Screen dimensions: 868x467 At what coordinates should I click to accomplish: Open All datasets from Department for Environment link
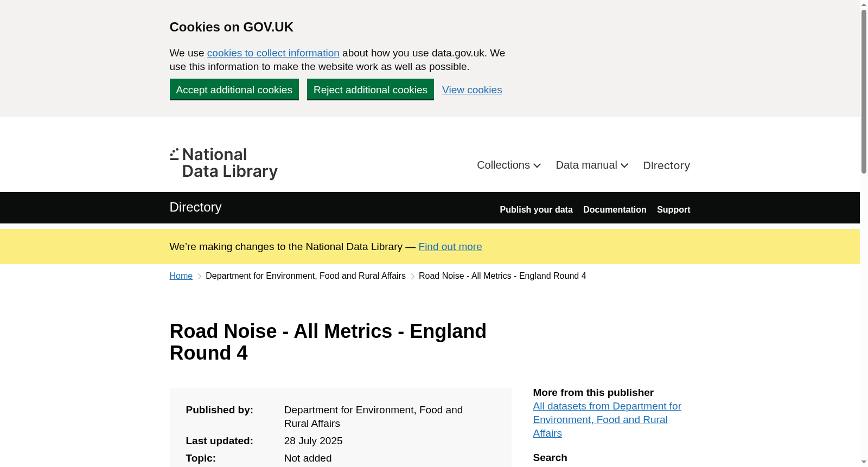click(607, 420)
